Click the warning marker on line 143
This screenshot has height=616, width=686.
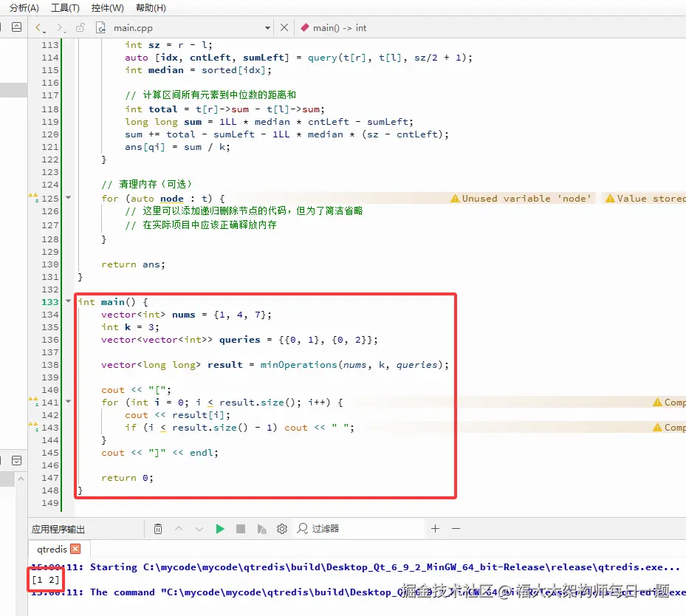pyautogui.click(x=33, y=426)
